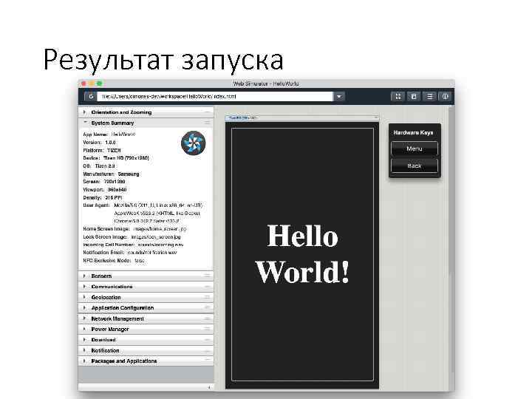Screen dimensions: 532x399
Task: Click the System Summary panel drag handle
Action: point(207,123)
